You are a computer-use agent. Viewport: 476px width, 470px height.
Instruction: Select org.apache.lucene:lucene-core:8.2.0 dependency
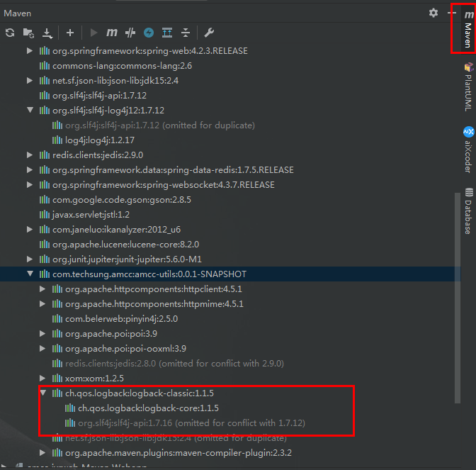tap(125, 245)
